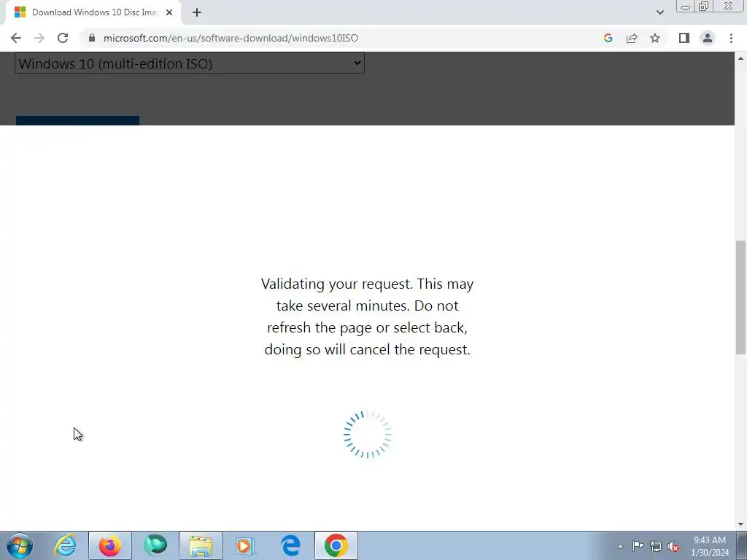Click the scrollbar up arrow
Image resolution: width=747 pixels, height=560 pixels.
pyautogui.click(x=741, y=58)
